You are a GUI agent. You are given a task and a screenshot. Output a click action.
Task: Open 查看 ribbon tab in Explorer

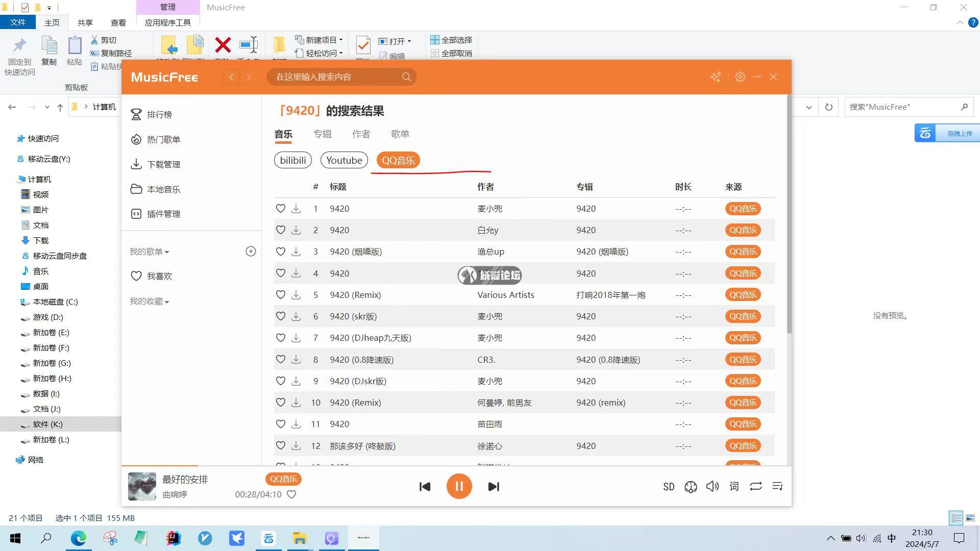click(118, 22)
